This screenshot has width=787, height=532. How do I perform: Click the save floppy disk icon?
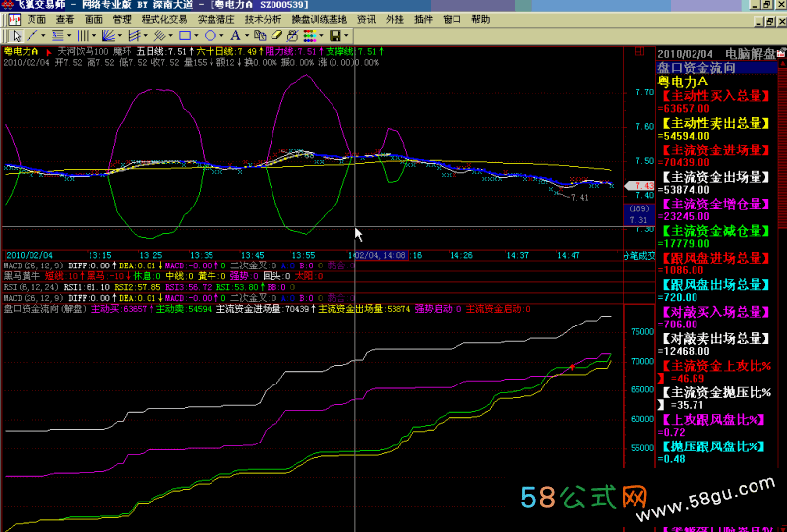point(334,36)
